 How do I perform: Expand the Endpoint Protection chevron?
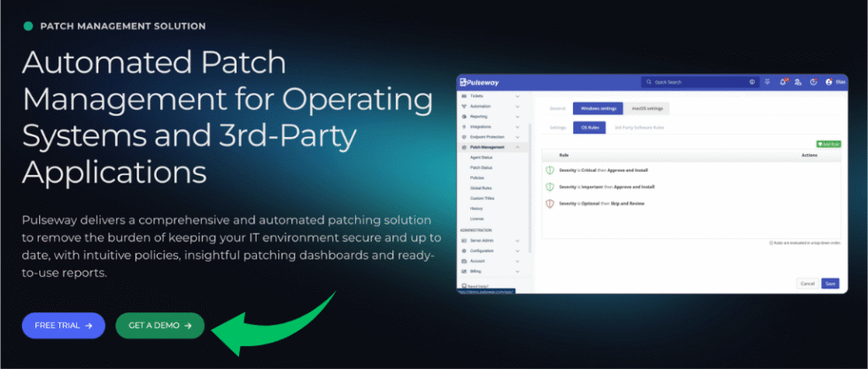click(517, 136)
